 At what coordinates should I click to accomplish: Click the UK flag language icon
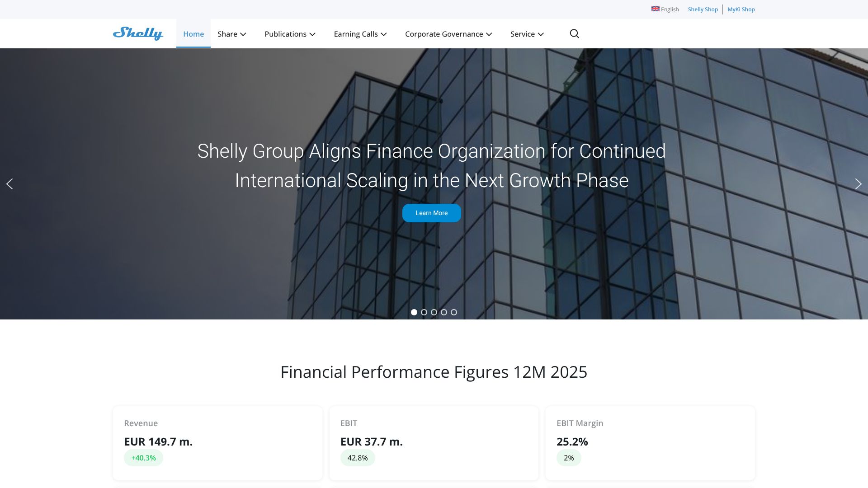click(x=655, y=9)
